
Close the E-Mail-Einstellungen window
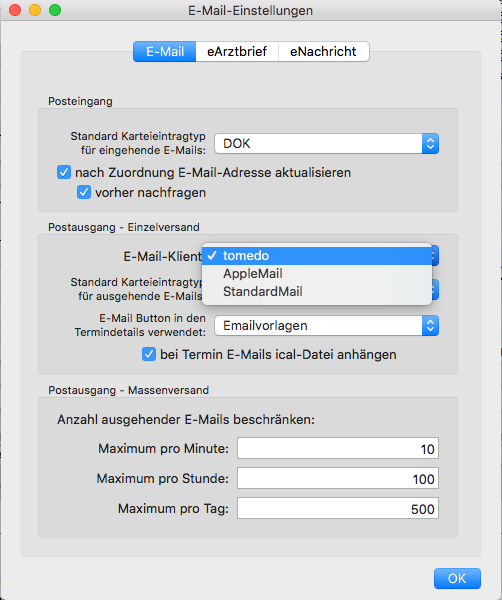pos(15,10)
